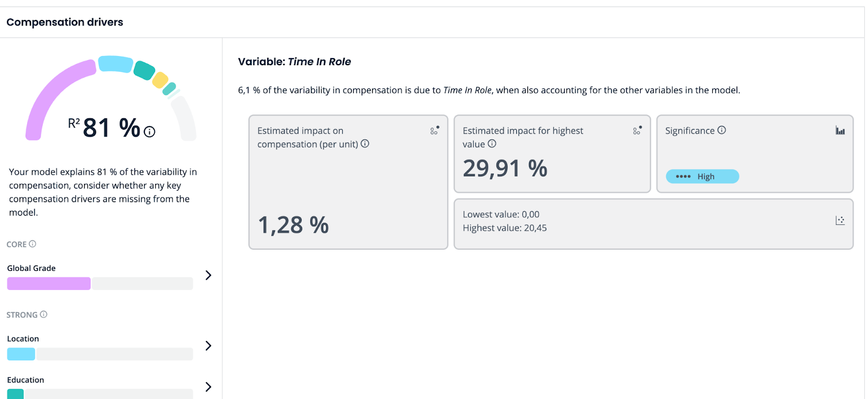
Task: Click bar chart icon in Significance card
Action: point(840,130)
